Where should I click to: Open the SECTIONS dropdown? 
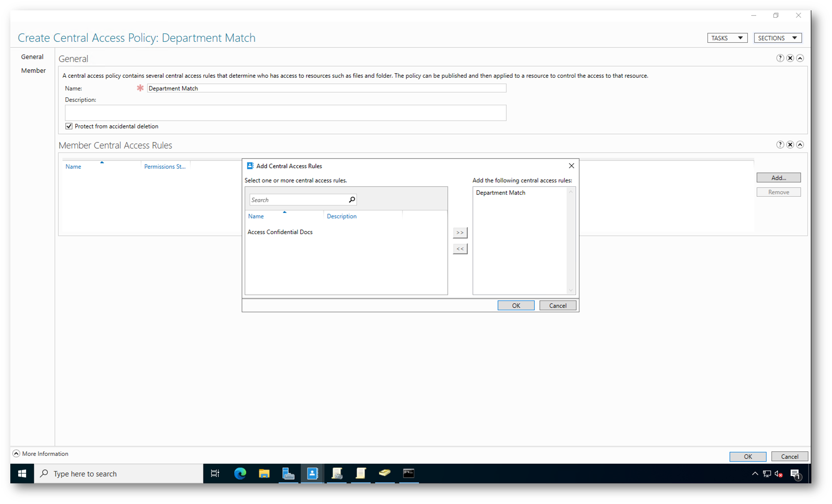pos(777,38)
